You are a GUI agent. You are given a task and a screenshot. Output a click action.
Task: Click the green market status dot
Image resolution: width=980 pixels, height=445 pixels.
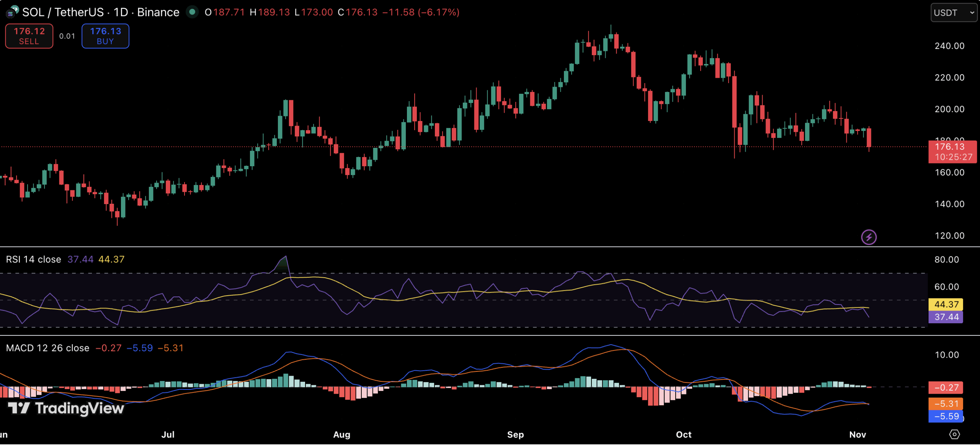pyautogui.click(x=193, y=12)
